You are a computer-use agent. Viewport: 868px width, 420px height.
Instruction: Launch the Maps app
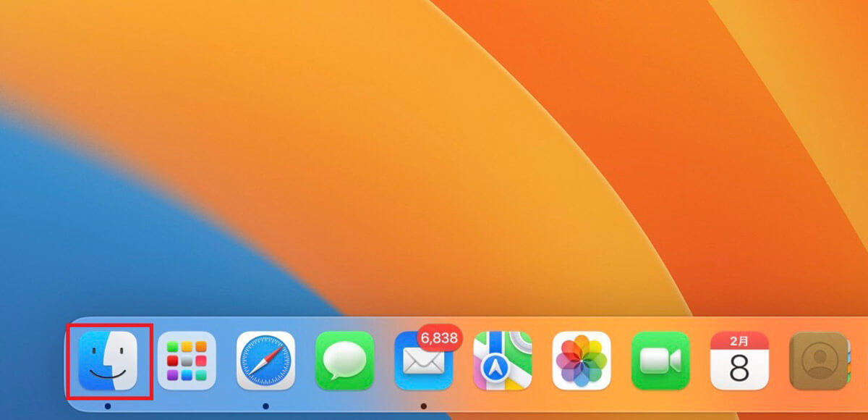pos(503,361)
